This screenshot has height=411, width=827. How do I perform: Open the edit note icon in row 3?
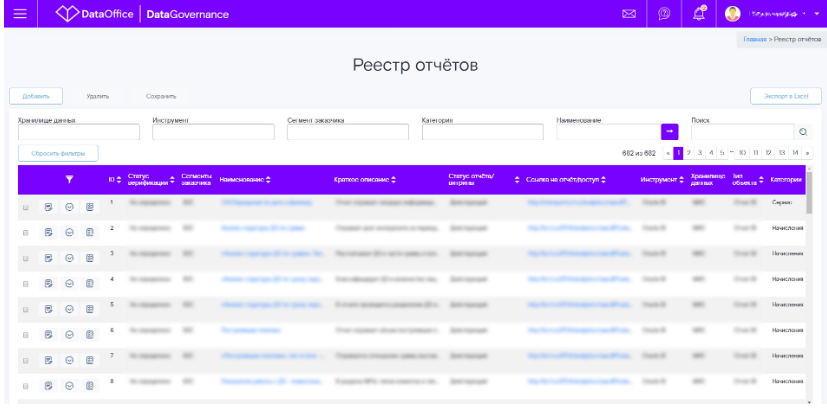49,258
